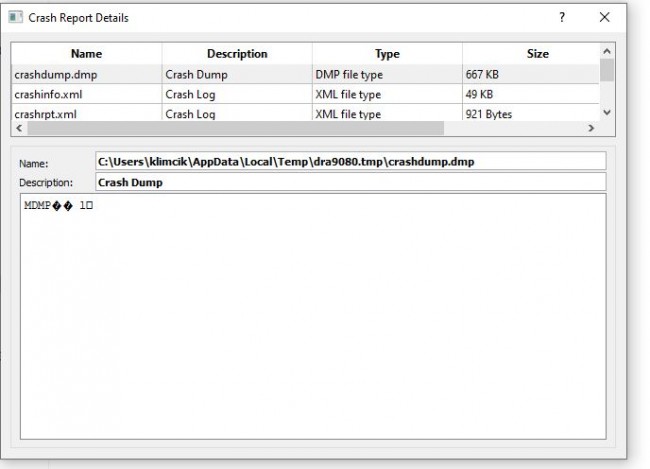Click the 49 KB size cell
The image size is (650, 469).
click(531, 95)
